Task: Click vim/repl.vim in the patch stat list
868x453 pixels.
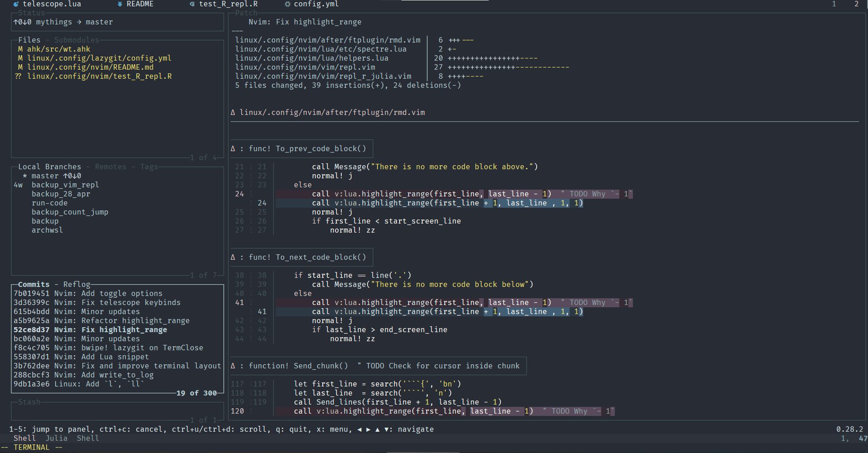Action: (x=305, y=67)
